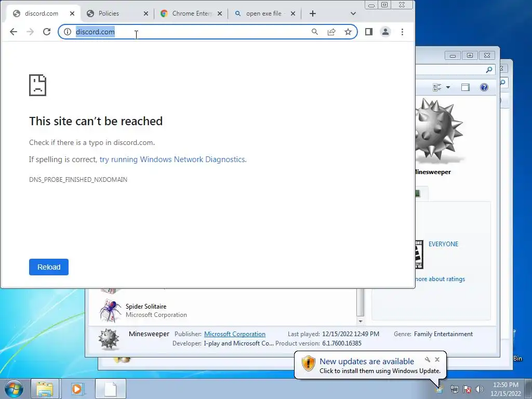532x399 pixels.
Task: Open the Chrome profile avatar menu
Action: point(385,32)
